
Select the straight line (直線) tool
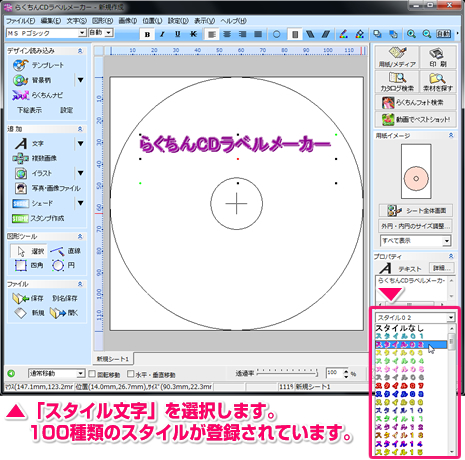[x=66, y=251]
